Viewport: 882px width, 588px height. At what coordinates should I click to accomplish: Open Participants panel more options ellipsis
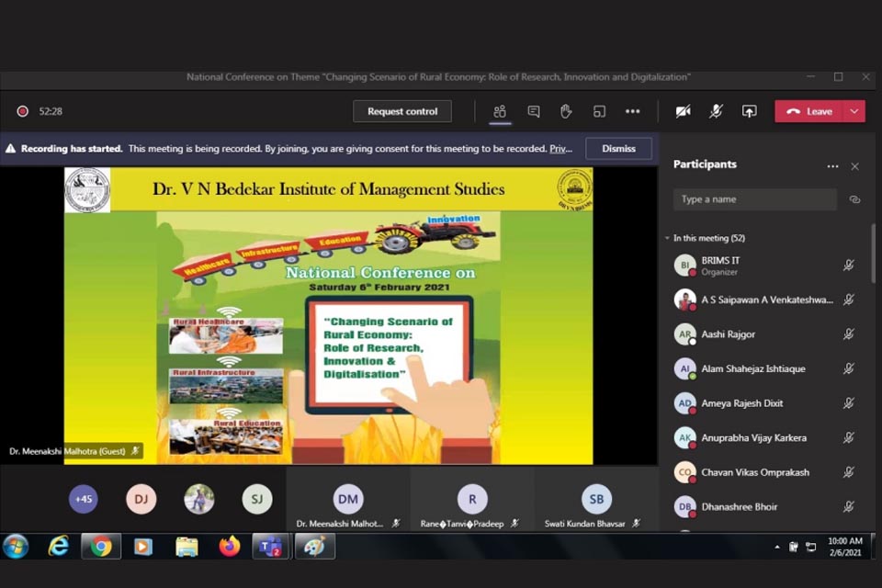832,166
